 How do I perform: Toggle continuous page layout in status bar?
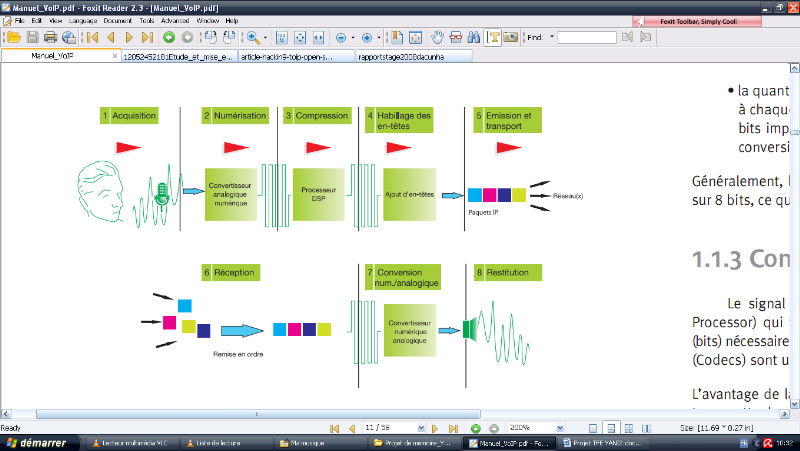(611, 428)
